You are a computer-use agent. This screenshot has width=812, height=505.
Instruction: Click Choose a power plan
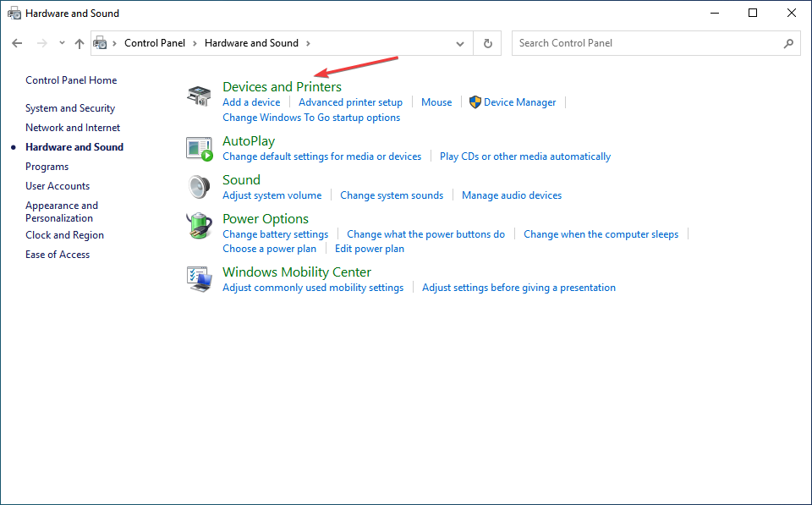point(269,249)
